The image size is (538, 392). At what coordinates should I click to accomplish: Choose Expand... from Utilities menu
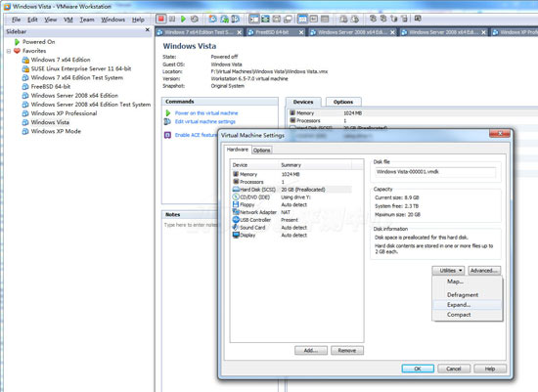coord(467,305)
